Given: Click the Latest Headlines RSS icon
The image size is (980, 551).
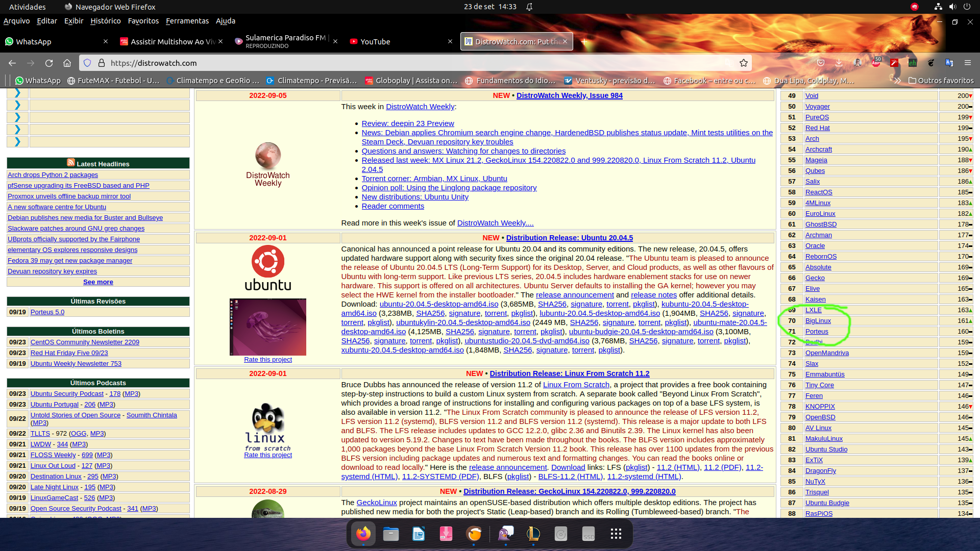Looking at the screenshot, I should [x=71, y=162].
